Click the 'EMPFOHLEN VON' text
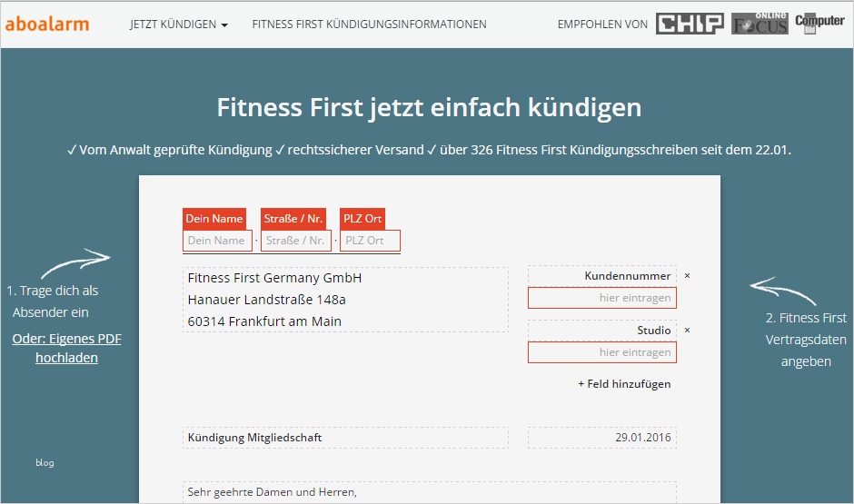The image size is (854, 504). (602, 25)
